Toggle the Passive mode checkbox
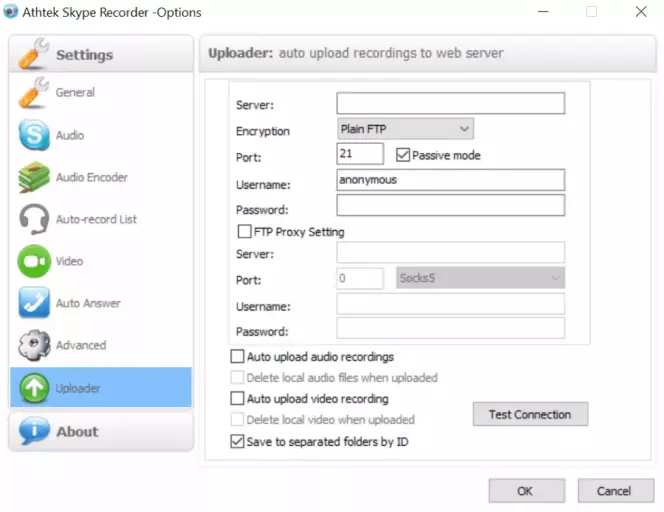The height and width of the screenshot is (512, 664). coord(403,155)
